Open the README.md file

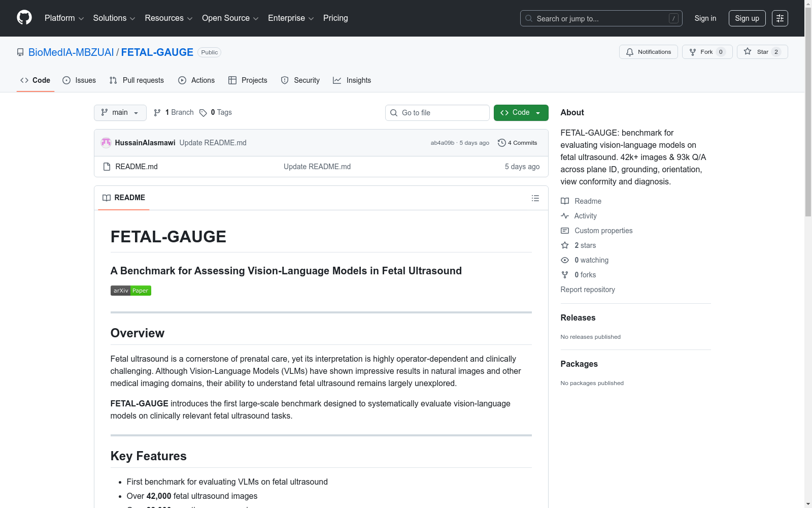tap(137, 167)
